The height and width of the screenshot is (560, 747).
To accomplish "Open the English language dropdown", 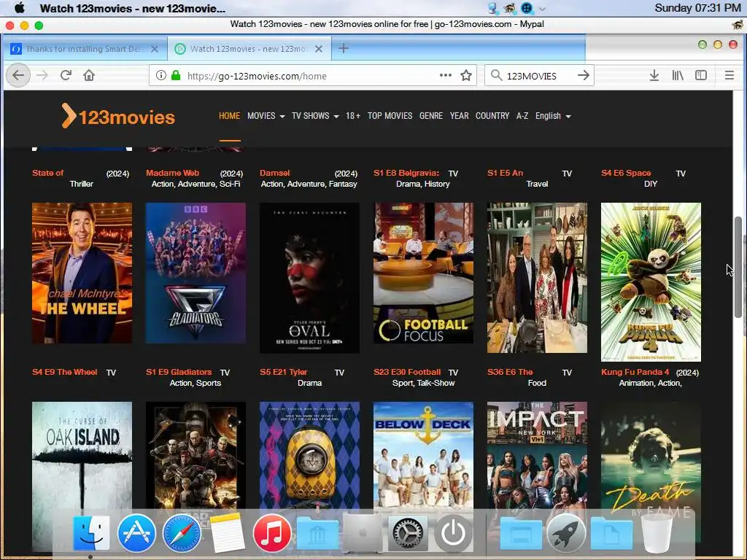I will pyautogui.click(x=553, y=116).
